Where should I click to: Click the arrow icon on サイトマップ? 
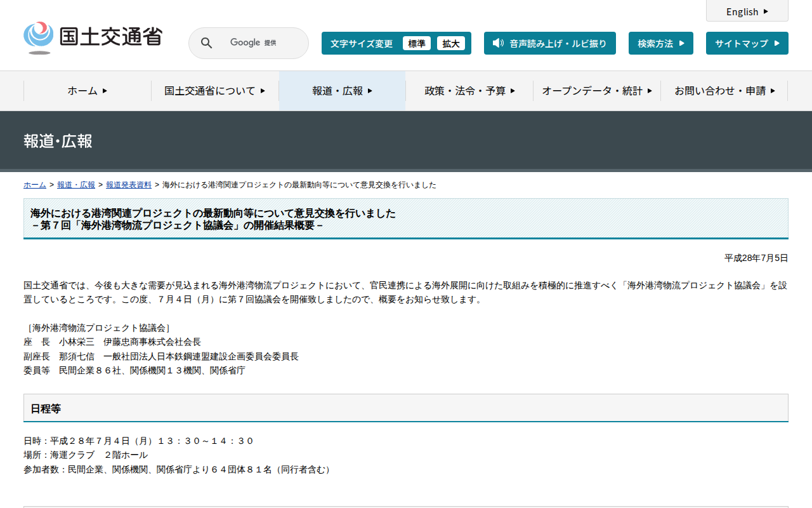776,43
